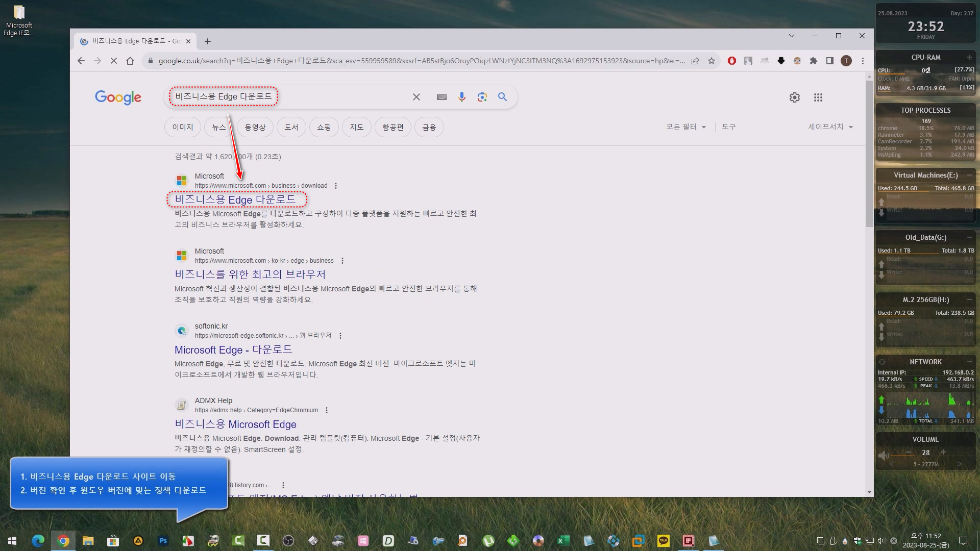
Task: Open the 비즈니스용 Edge 다운로드 result
Action: coord(235,199)
